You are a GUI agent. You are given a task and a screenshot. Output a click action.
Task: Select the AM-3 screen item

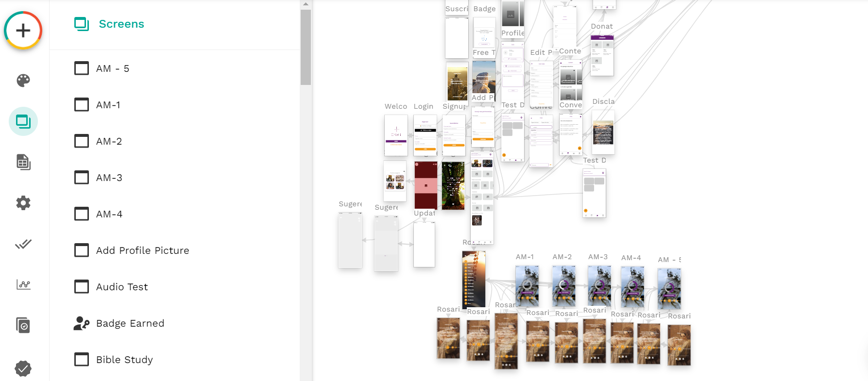(109, 178)
